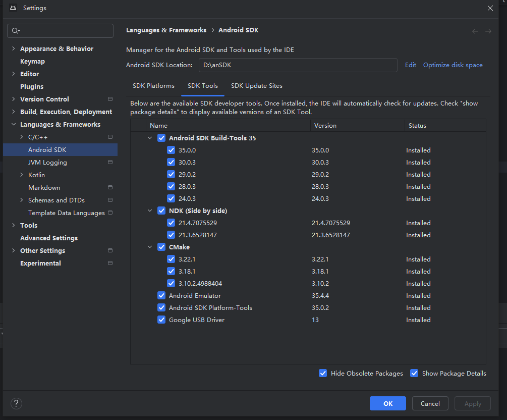507x420 pixels.
Task: Collapse the Android SDK Build-Tools 35 group
Action: click(x=150, y=138)
